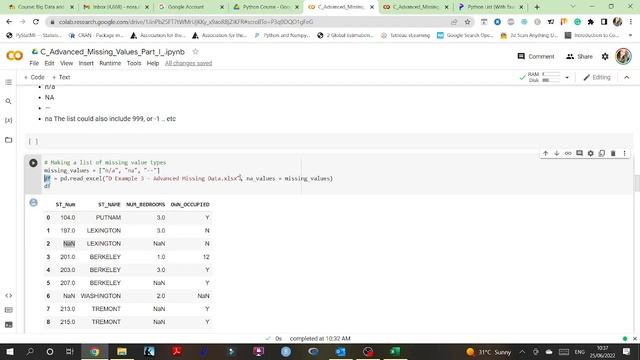
Task: Click WASHINGTON cell in row 6
Action: coord(101,296)
